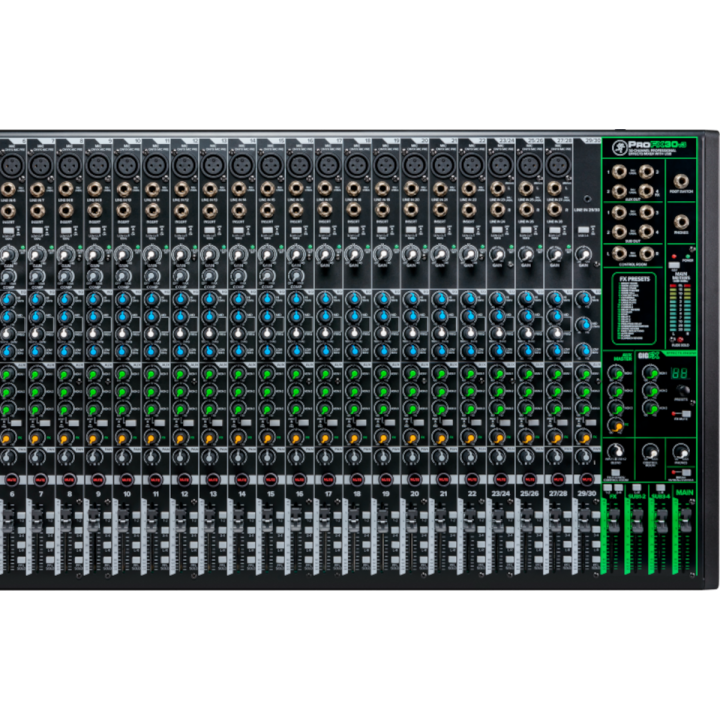This screenshot has height=720, width=720.
Task: Grab the channel 8 fader
Action: pos(65,518)
